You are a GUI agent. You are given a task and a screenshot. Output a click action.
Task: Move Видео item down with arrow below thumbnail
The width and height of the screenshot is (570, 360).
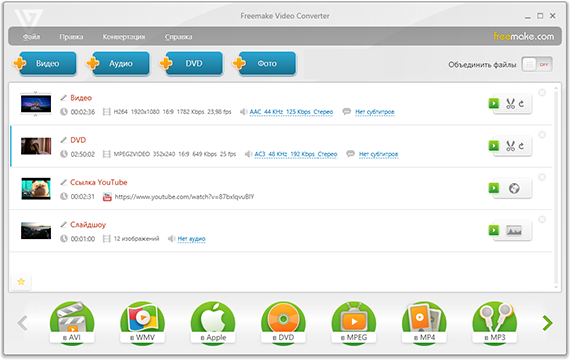35,115
